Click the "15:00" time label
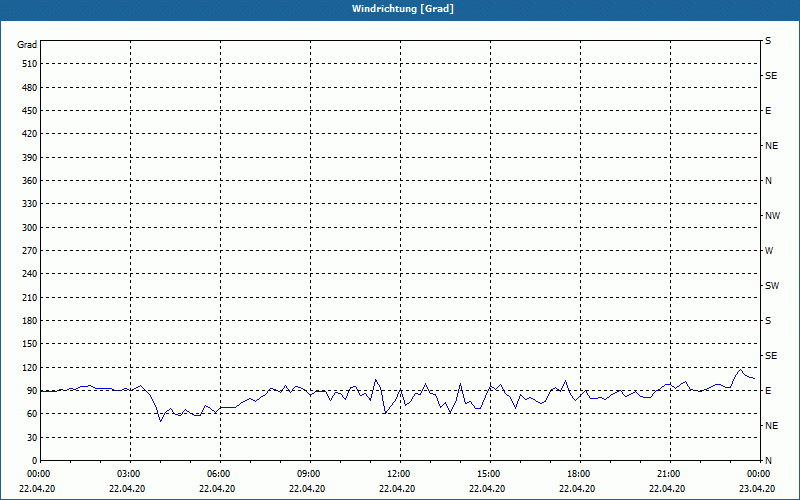Image resolution: width=800 pixels, height=500 pixels. (x=490, y=474)
